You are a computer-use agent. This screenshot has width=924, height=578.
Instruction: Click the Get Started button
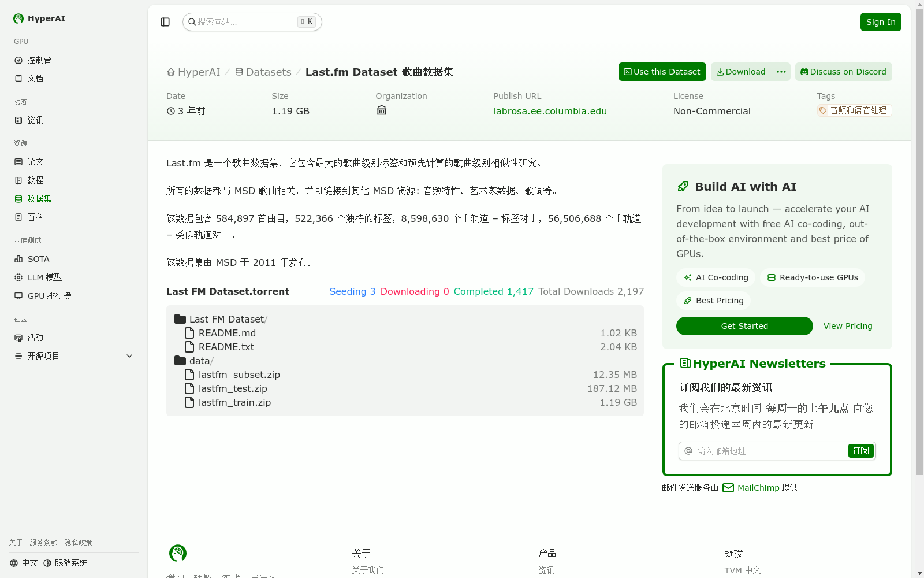point(744,326)
